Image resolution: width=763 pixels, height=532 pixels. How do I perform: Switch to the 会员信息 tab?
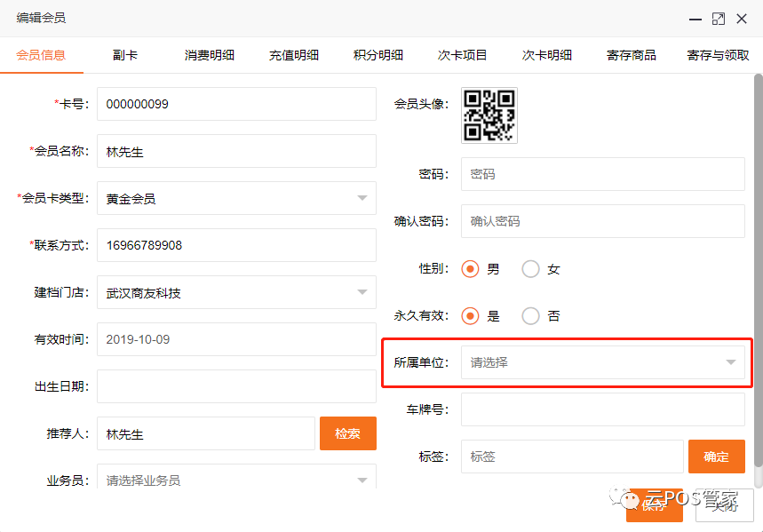click(x=41, y=55)
